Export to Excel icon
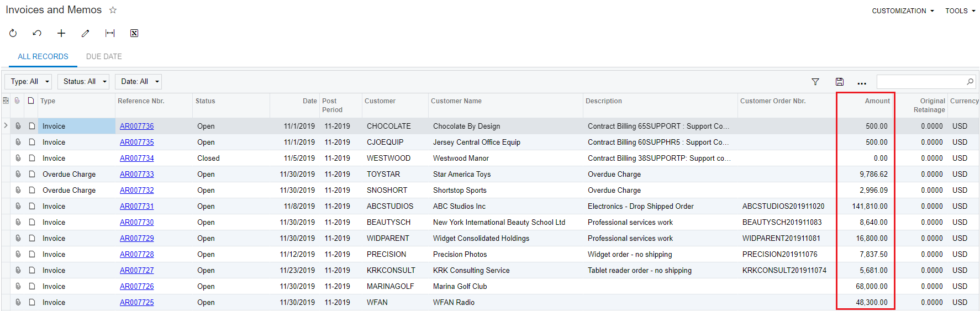Viewport: 980px width, 311px height. [134, 33]
